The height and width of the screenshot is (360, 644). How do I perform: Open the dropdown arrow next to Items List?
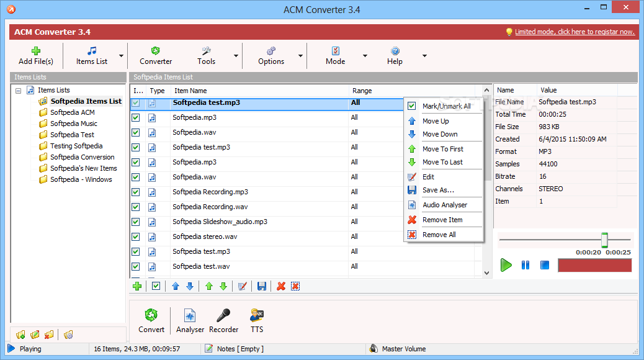tap(121, 56)
